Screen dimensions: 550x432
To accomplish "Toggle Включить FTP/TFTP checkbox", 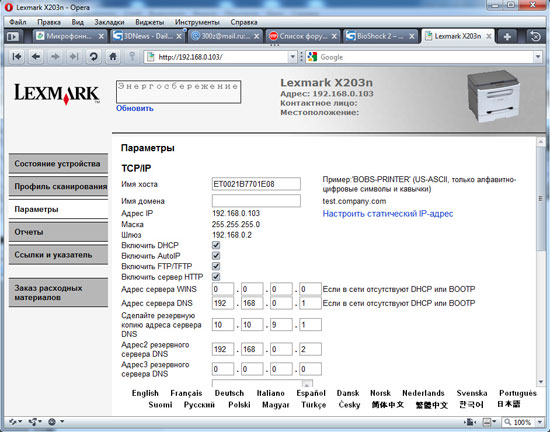I will (216, 266).
